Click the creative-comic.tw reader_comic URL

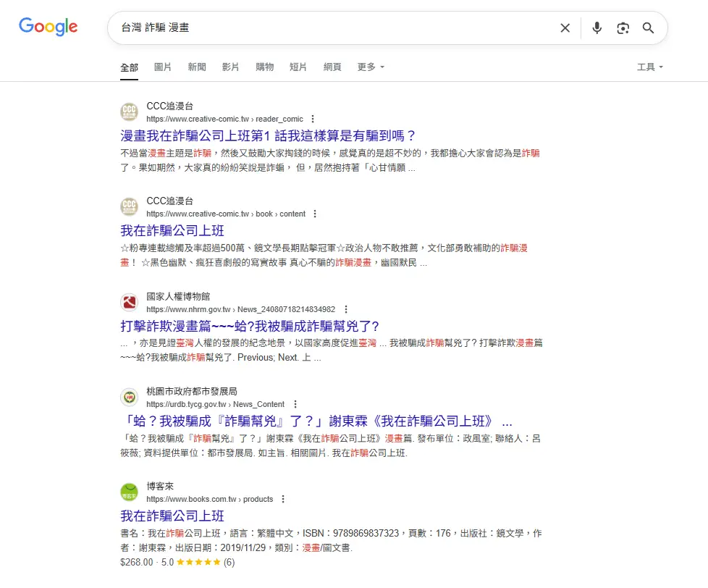tap(224, 119)
